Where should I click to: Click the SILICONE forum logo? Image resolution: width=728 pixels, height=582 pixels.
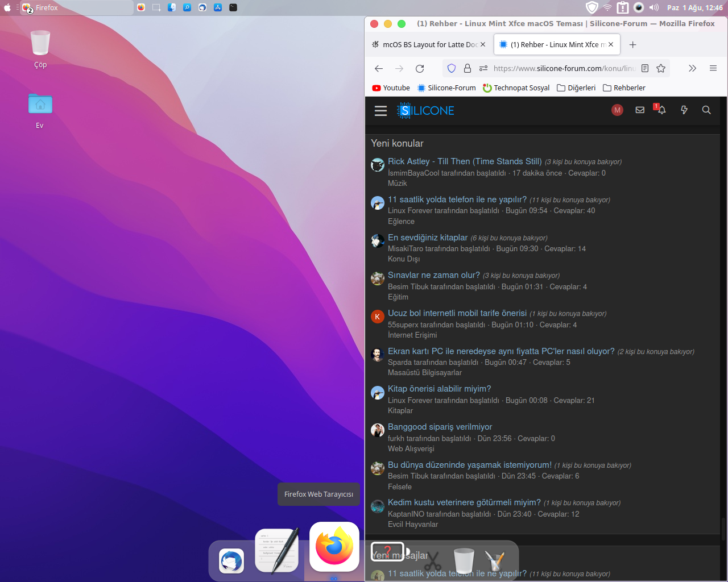(x=425, y=110)
